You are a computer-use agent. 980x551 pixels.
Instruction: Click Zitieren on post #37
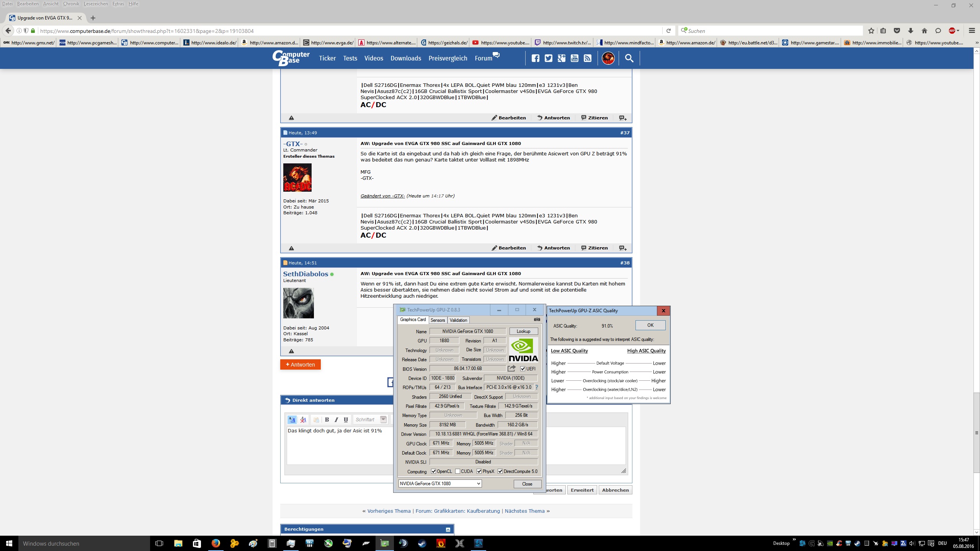594,248
